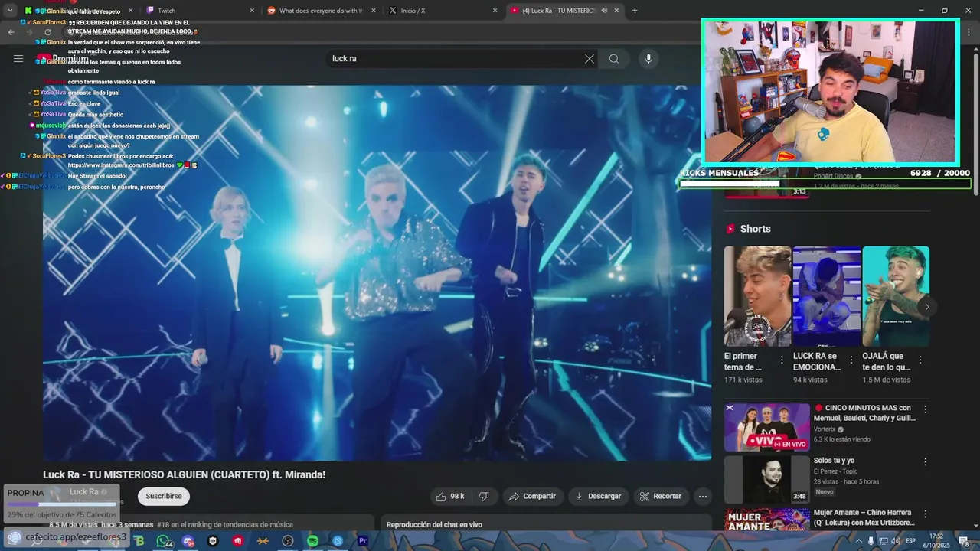Open OBS Studio from the taskbar
Image resolution: width=980 pixels, height=551 pixels.
(287, 541)
